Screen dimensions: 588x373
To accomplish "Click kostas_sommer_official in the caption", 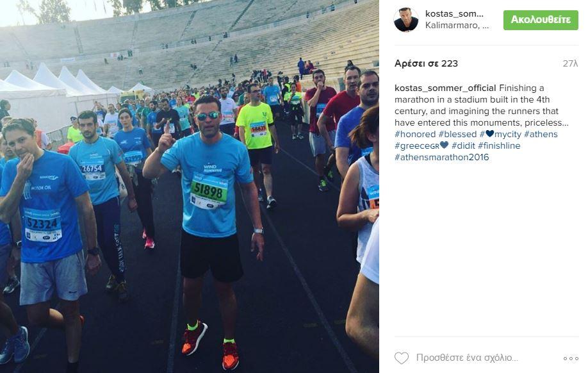I will point(445,88).
